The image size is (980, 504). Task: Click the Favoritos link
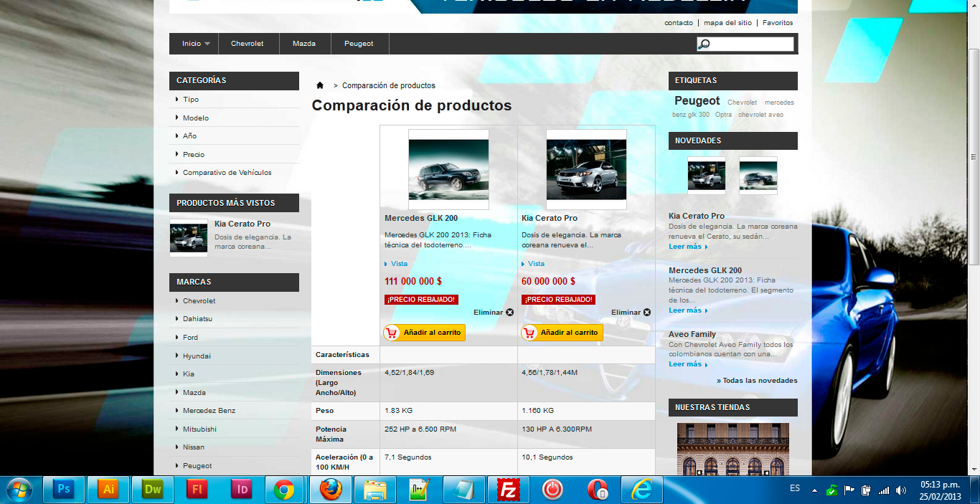778,22
